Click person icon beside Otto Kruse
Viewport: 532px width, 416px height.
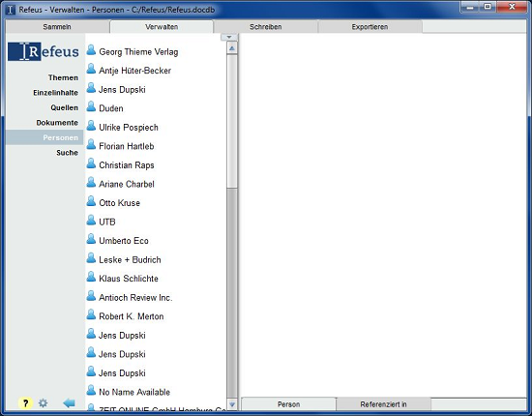tap(91, 201)
